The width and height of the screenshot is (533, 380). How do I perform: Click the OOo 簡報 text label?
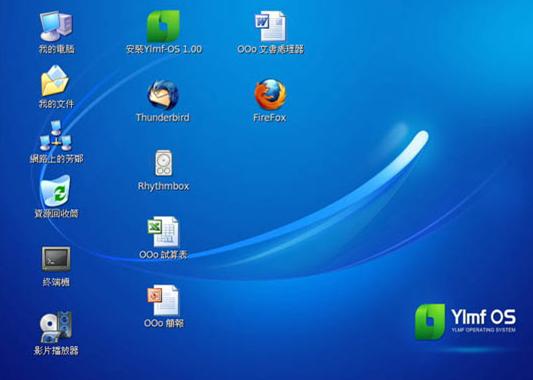164,323
